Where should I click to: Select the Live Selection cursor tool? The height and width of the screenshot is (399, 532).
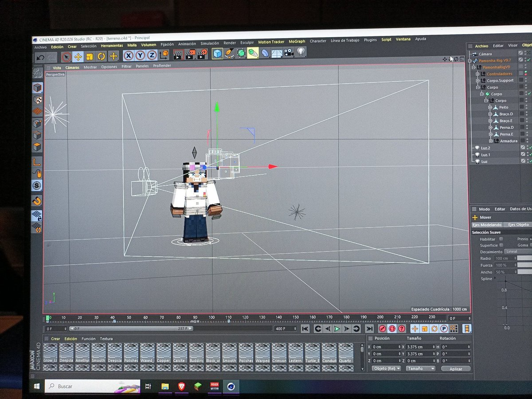[66, 57]
